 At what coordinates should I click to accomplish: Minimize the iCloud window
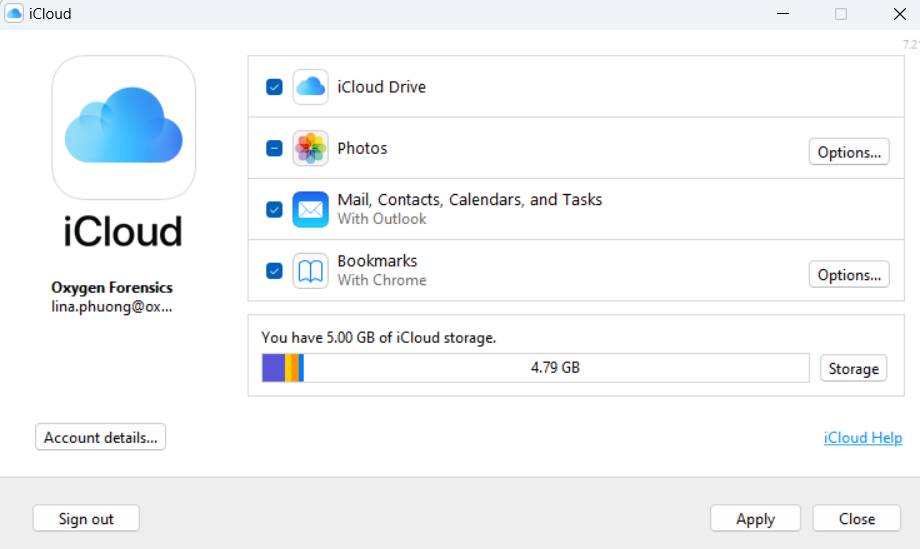(x=783, y=13)
